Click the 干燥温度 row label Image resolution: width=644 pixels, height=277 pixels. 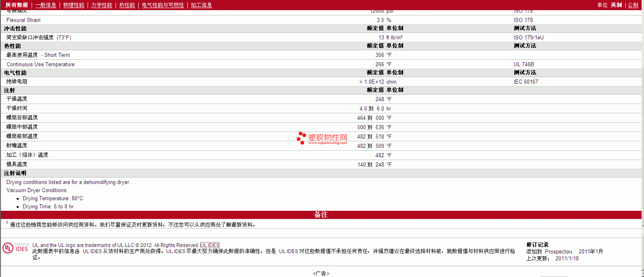17,99
